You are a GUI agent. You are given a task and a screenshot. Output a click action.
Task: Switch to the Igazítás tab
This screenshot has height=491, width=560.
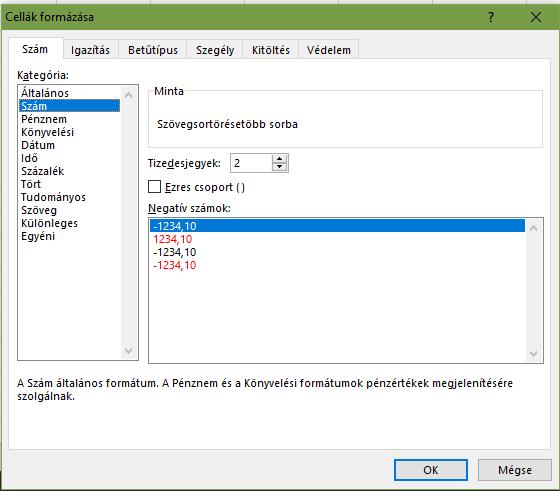90,50
